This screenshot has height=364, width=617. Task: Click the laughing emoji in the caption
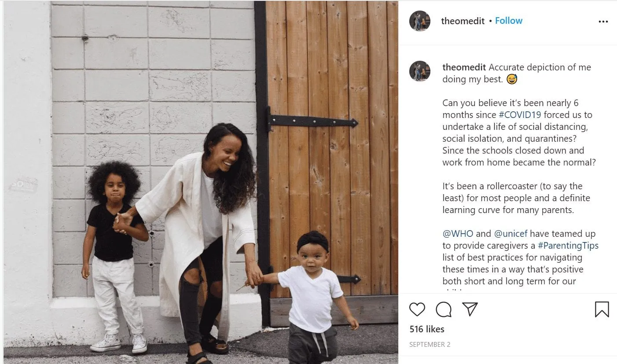[x=511, y=79]
